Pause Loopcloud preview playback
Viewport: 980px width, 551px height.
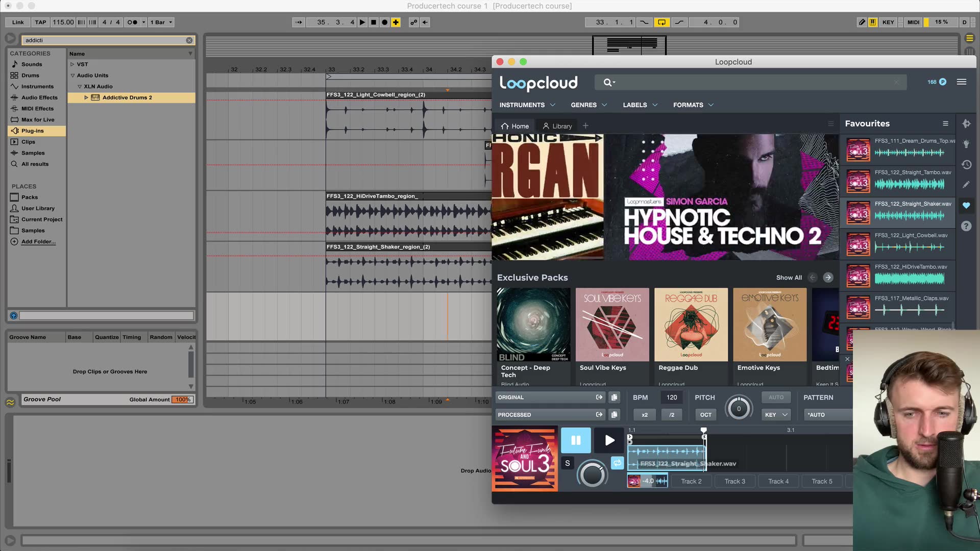576,440
